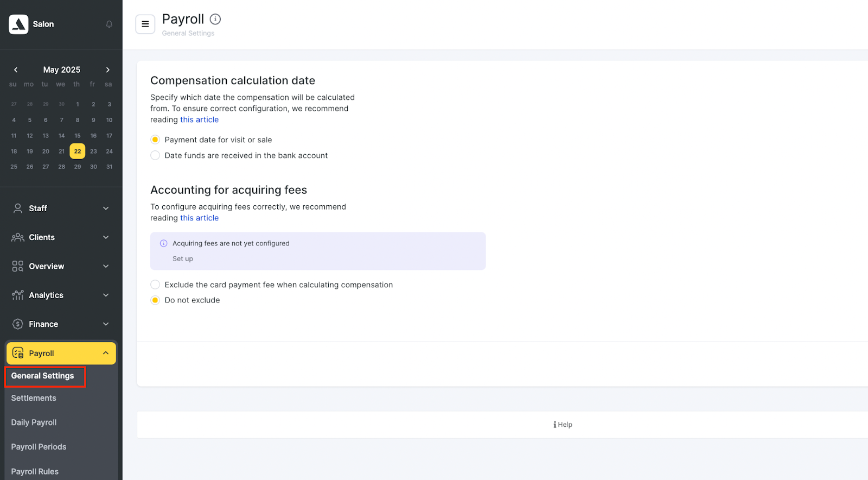The image size is (868, 480).
Task: Open the Staff section label
Action: 38,209
